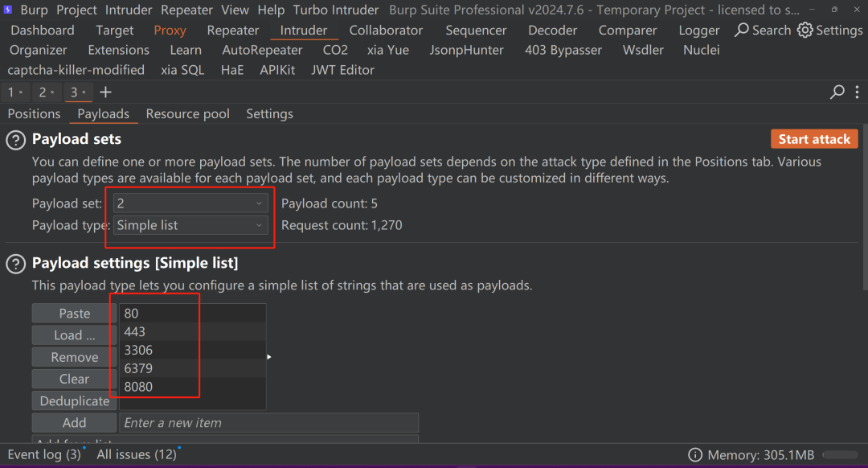The image size is (868, 468).
Task: Click the Deduplicate button
Action: tap(74, 401)
